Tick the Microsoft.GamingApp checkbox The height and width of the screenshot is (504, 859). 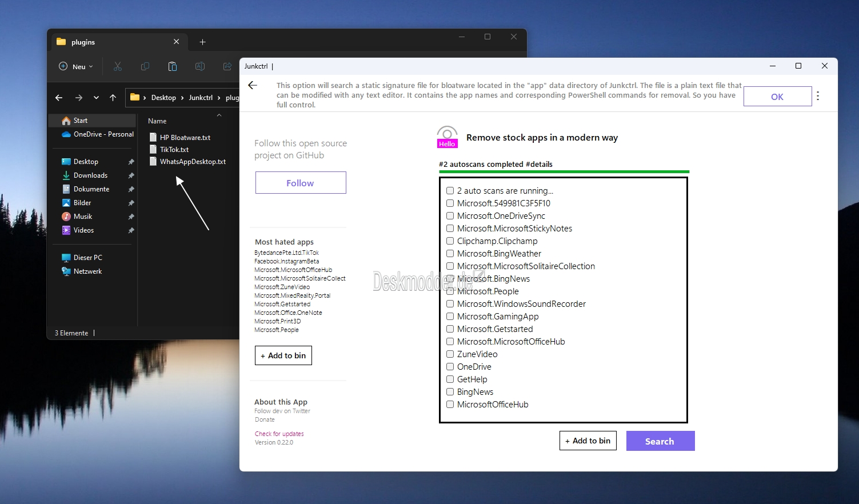coord(450,317)
